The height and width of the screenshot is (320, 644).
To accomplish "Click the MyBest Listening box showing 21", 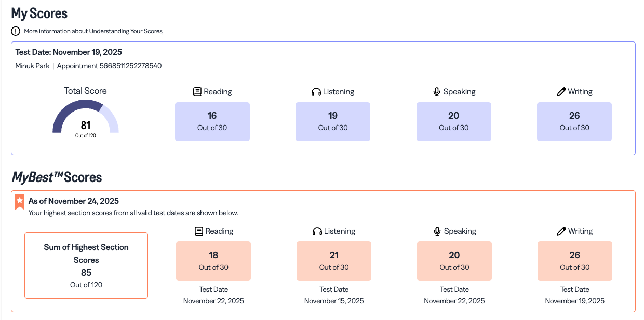I will pyautogui.click(x=333, y=261).
